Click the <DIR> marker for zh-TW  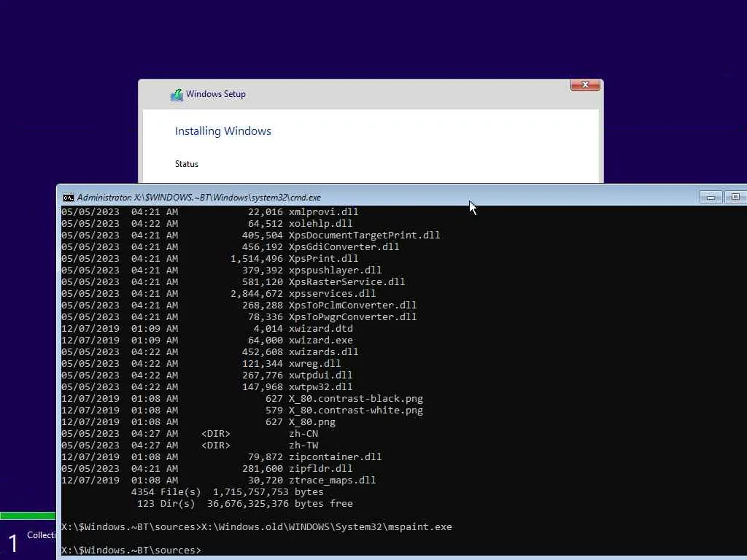[x=216, y=445]
